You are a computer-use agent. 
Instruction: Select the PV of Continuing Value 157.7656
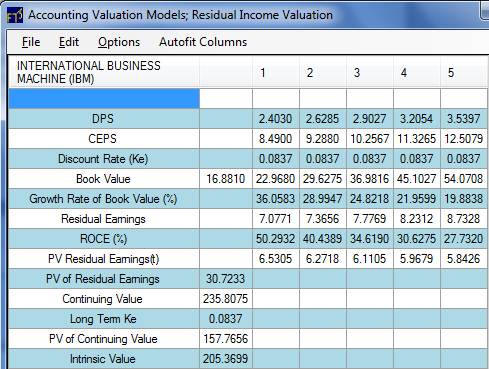point(226,339)
